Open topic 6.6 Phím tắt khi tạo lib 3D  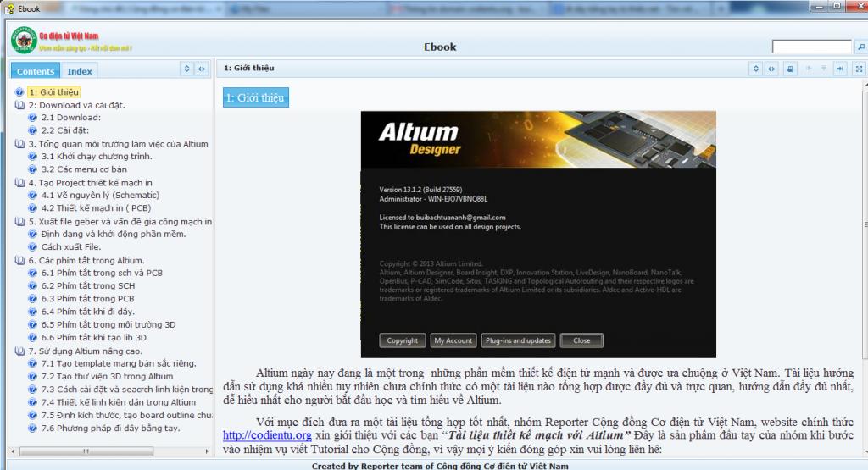point(94,337)
